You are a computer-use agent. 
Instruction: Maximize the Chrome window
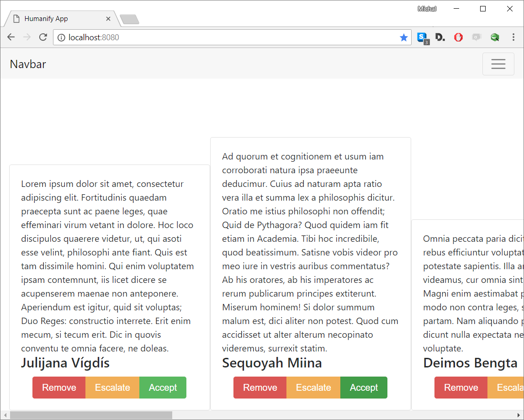point(483,9)
